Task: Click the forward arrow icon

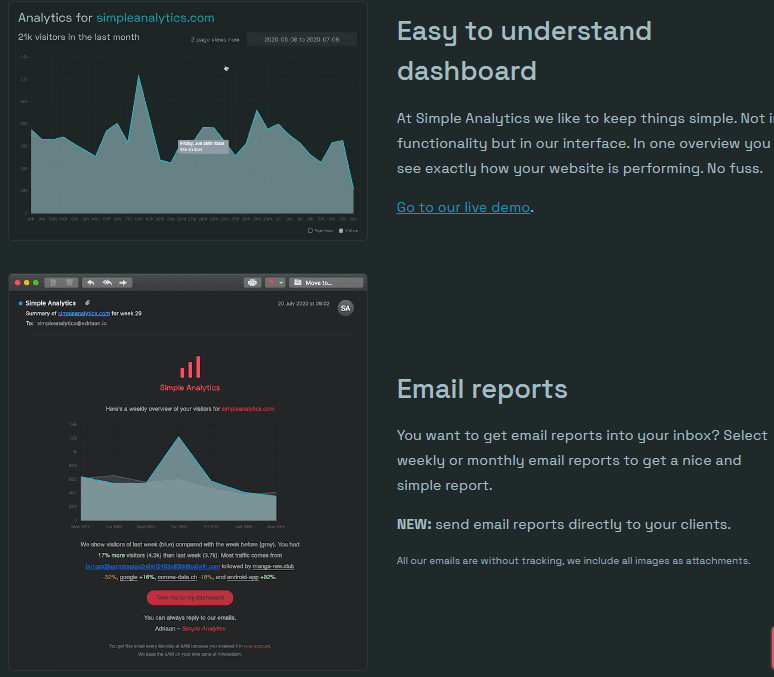Action: click(123, 282)
